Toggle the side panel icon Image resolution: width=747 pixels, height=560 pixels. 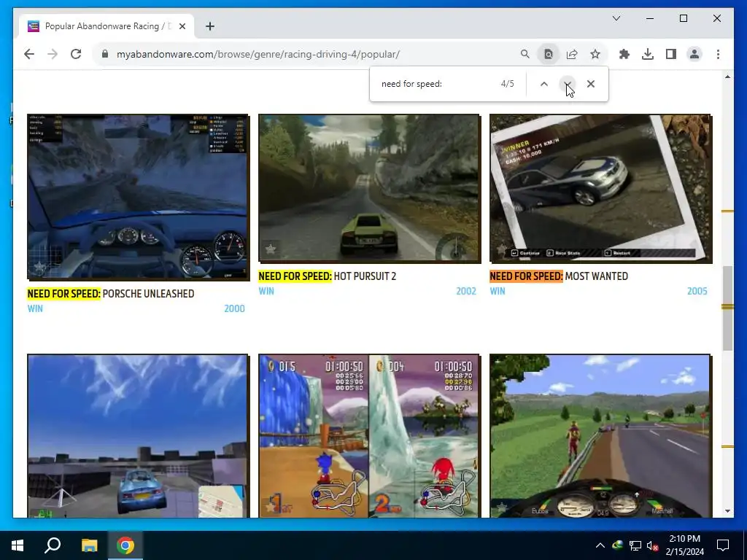671,54
